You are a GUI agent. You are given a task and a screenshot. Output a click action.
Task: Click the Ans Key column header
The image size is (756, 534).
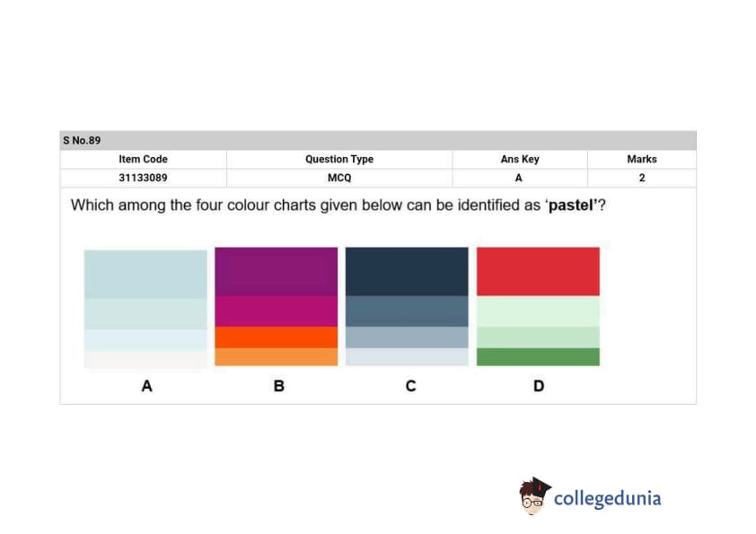[520, 159]
